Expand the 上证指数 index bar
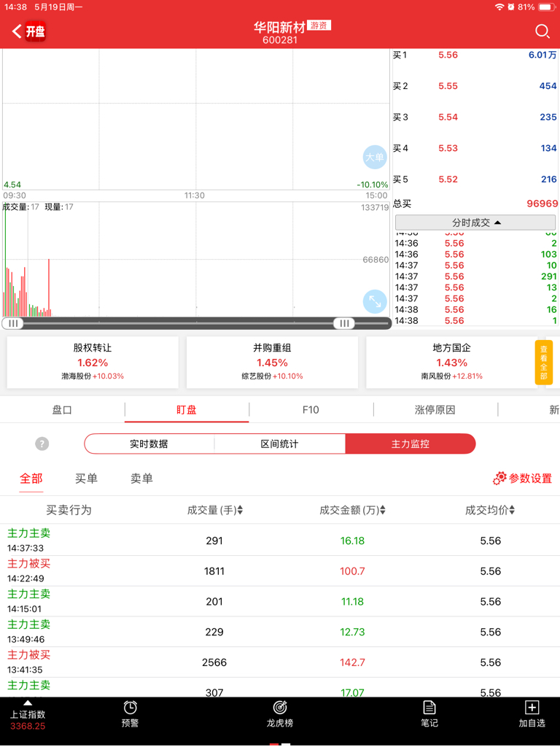560x747 pixels. click(x=28, y=716)
